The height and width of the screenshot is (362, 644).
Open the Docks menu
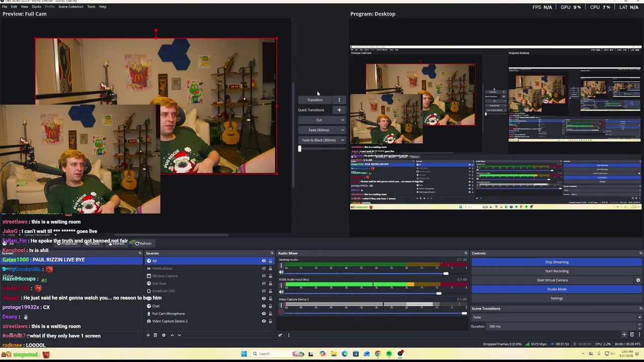(36, 7)
